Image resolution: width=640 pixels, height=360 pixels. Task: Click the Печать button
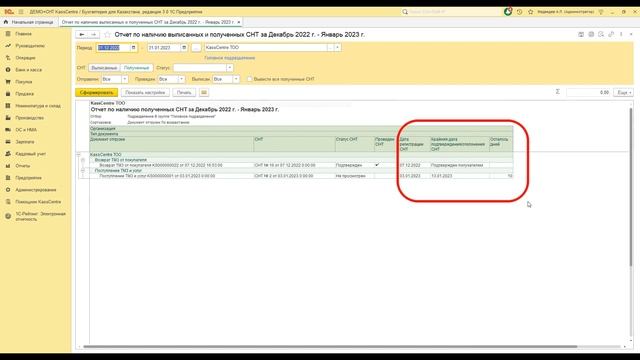click(184, 93)
